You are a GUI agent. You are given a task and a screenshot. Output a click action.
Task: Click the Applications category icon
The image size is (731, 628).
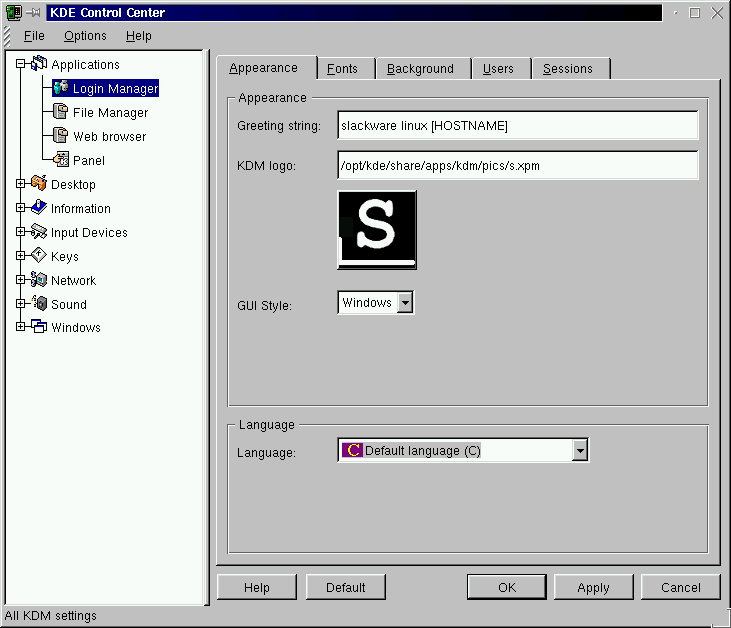39,63
